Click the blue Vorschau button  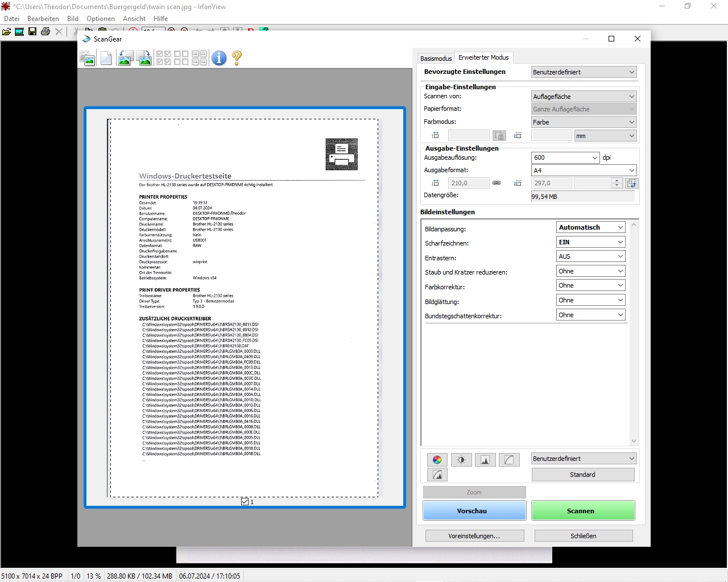point(474,510)
